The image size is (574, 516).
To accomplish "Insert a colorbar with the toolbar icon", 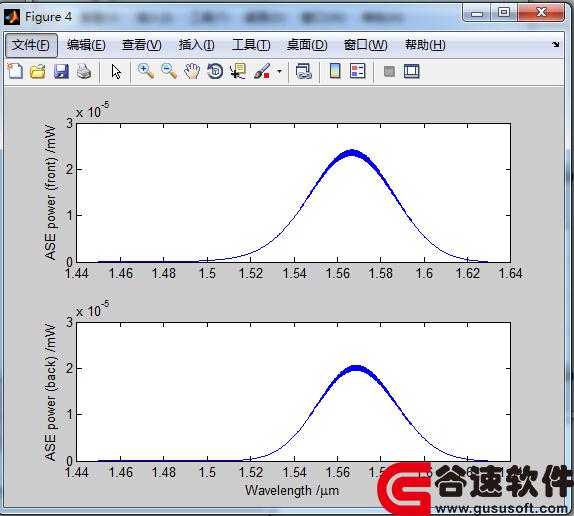I will coord(335,71).
